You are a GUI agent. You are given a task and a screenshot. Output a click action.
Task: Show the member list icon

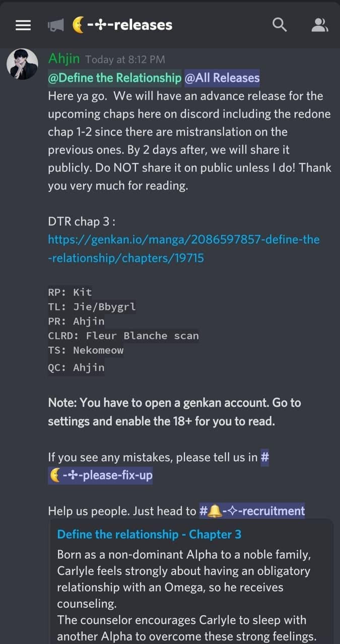319,25
